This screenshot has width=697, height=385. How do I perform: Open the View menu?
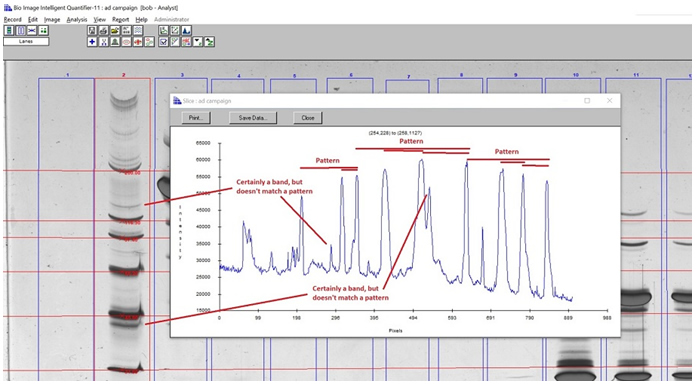[100, 20]
